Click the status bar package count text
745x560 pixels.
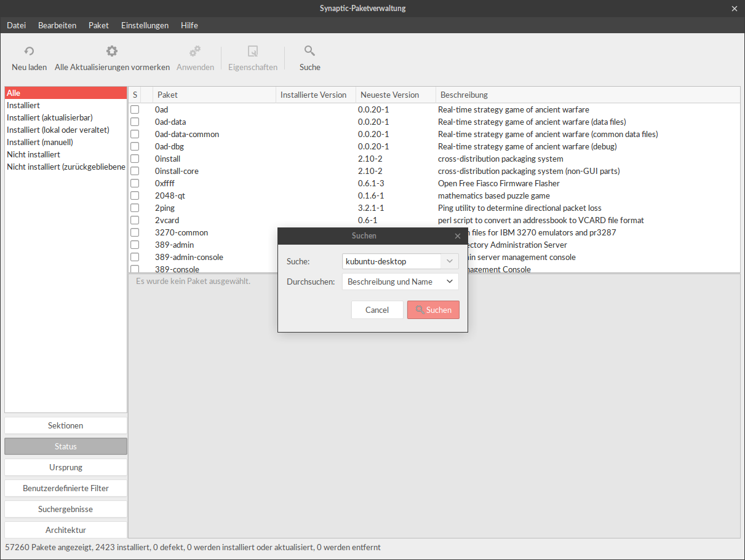(193, 547)
